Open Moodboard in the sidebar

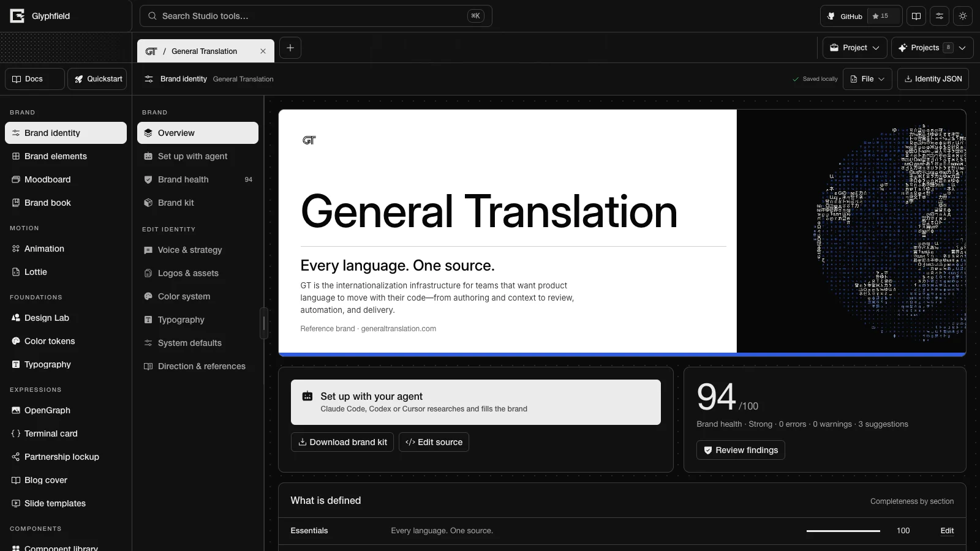click(x=66, y=179)
